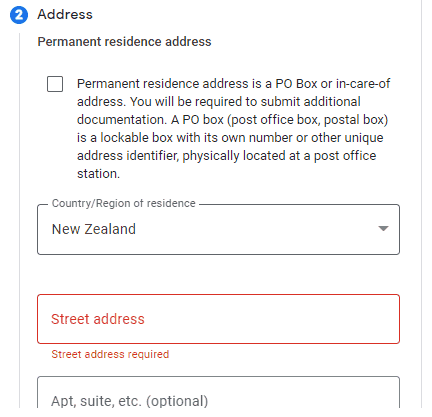Screen dimensions: 432x417
Task: Click the sentence explaining a PO box
Action: 232,147
